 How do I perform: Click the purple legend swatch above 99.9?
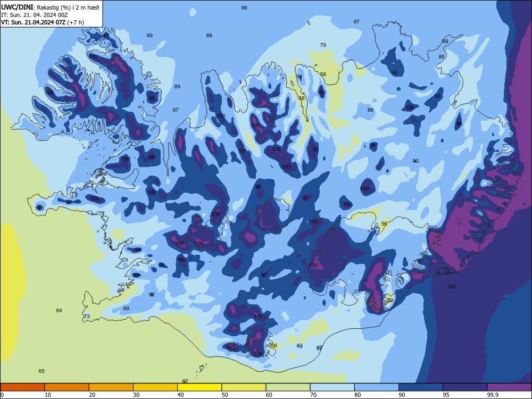pos(509,387)
